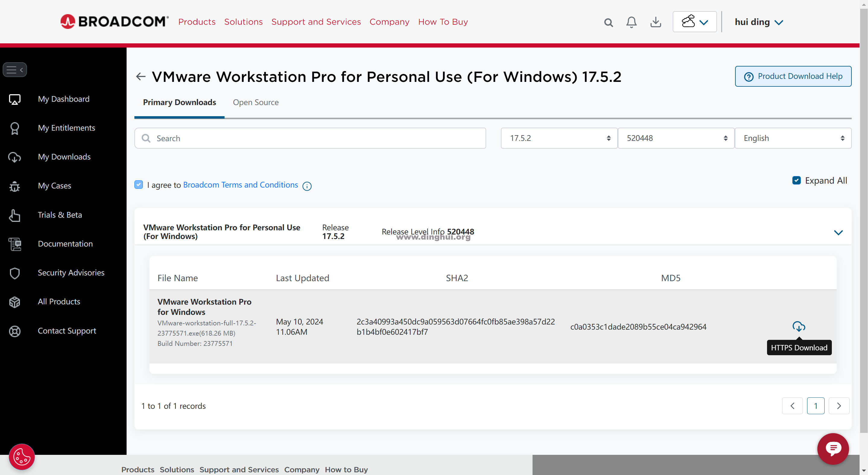Open notifications bell icon
868x475 pixels.
point(631,23)
